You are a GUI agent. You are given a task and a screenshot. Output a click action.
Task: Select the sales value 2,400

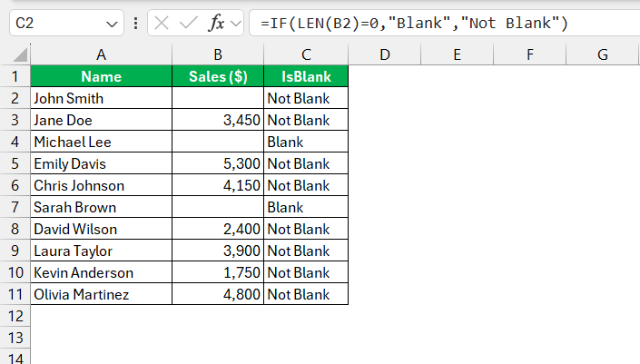218,229
